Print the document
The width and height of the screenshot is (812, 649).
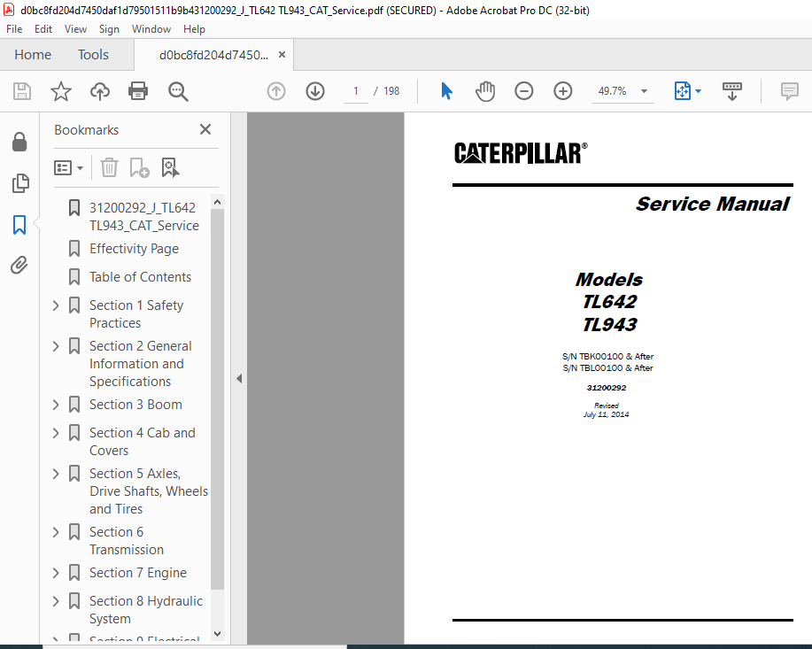pyautogui.click(x=138, y=91)
